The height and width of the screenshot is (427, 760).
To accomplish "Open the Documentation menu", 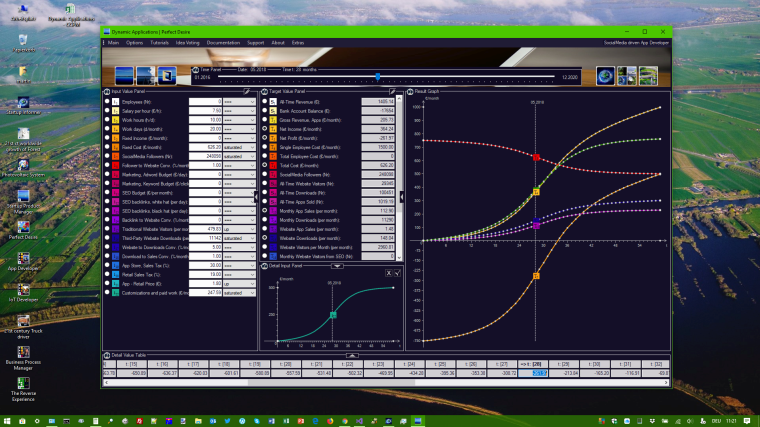I will tap(223, 43).
